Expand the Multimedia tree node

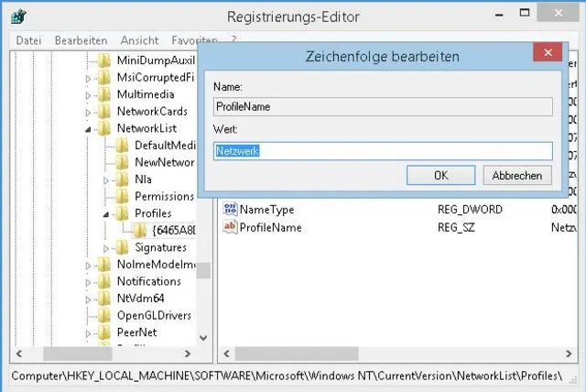click(x=88, y=95)
